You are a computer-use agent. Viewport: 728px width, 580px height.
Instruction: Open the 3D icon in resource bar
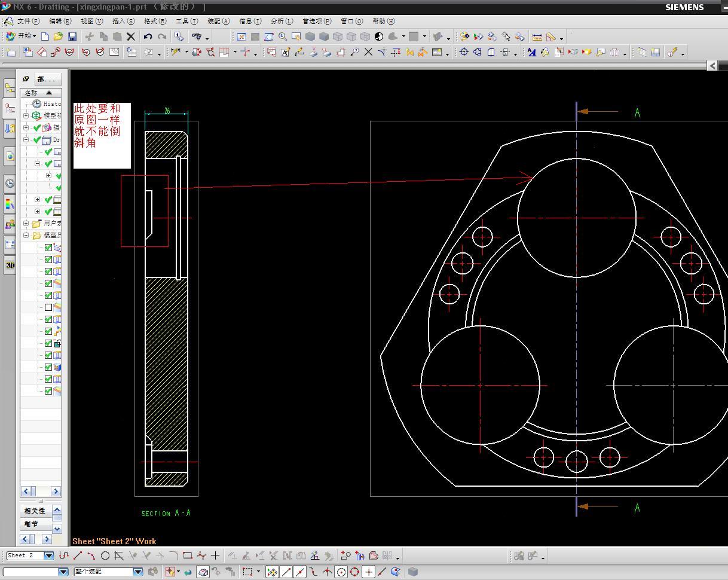(x=10, y=265)
